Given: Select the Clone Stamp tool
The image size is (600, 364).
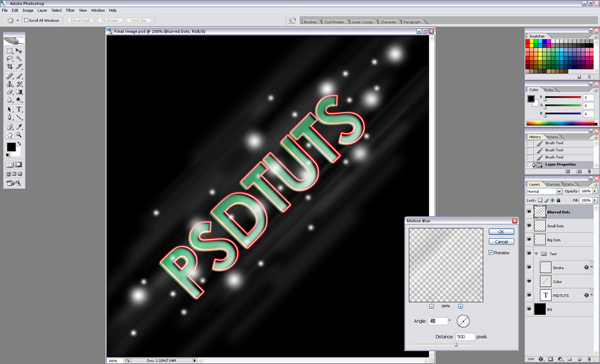Looking at the screenshot, I should [10, 84].
